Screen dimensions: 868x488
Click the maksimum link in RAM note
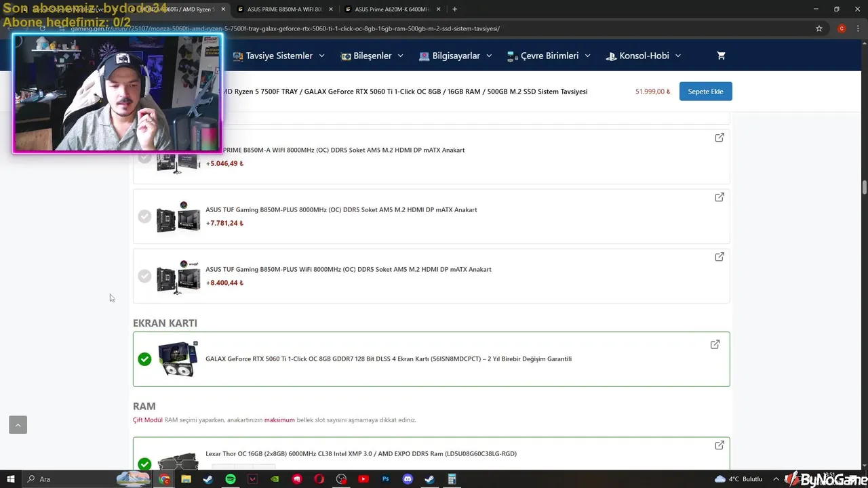click(279, 420)
